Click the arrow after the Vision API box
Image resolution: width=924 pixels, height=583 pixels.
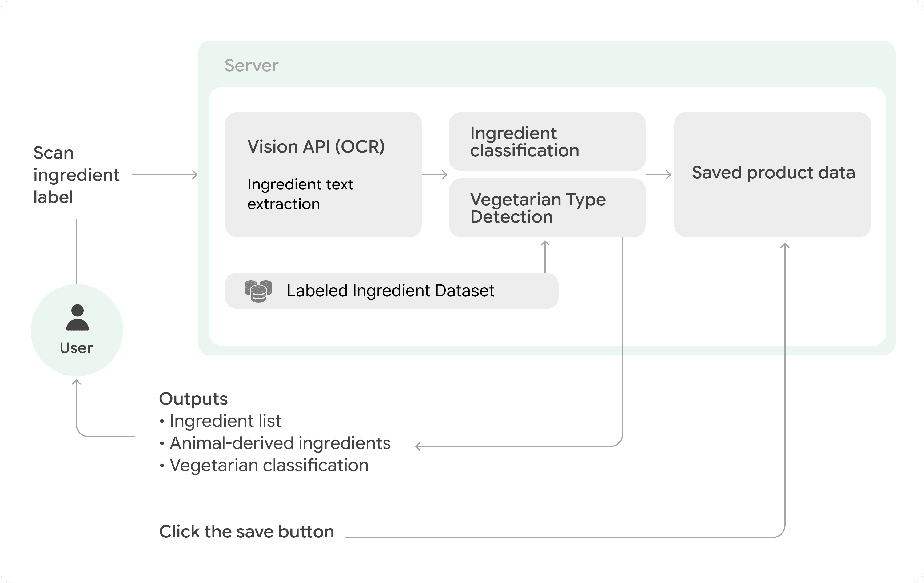coord(435,175)
